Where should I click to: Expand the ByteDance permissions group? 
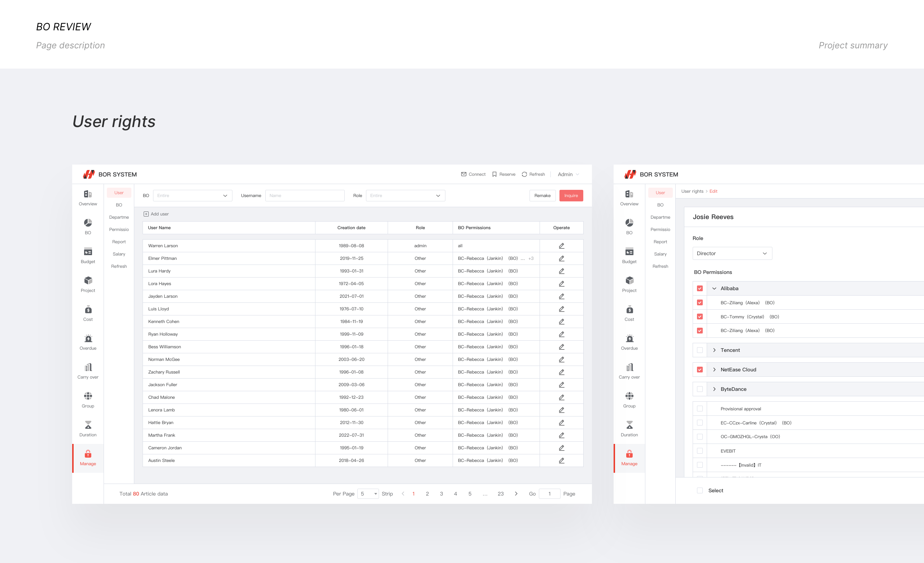coord(714,389)
